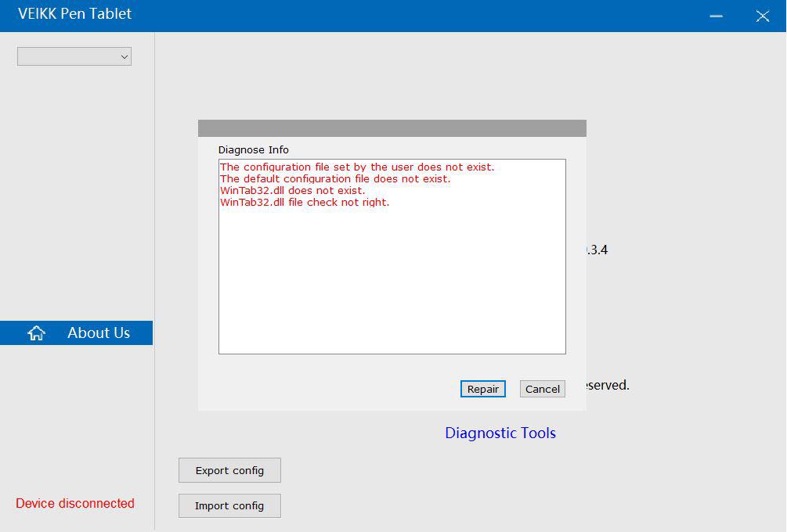Open the device selection dropdown
The width and height of the screenshot is (787, 532).
tap(74, 56)
